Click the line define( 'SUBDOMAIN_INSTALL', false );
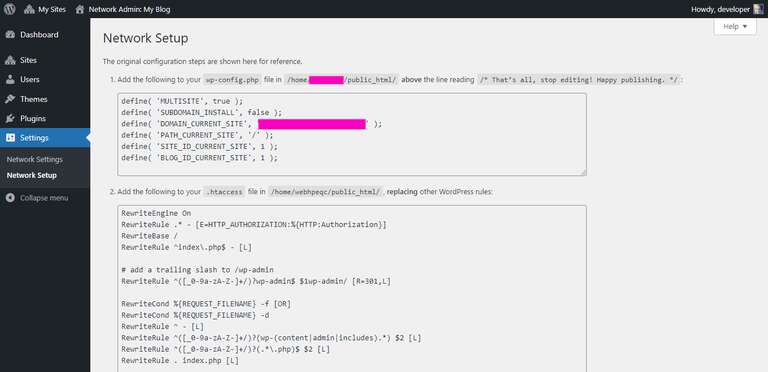Screen dimensions: 768x372 click(201, 113)
